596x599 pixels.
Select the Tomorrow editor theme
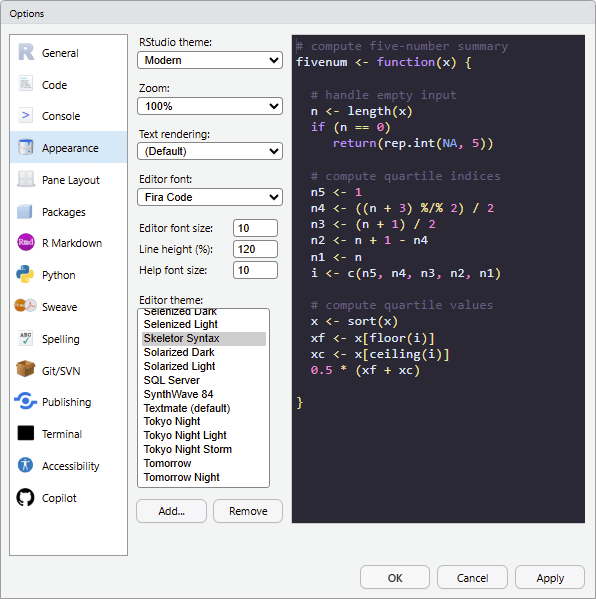pyautogui.click(x=204, y=463)
